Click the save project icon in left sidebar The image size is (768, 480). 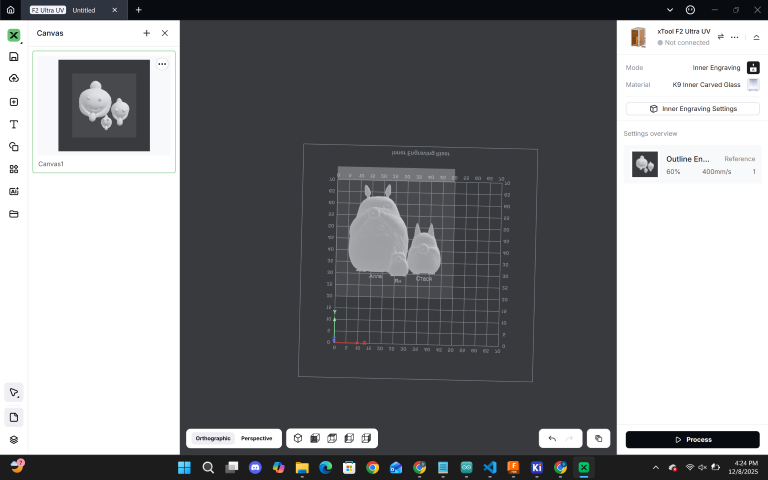[x=14, y=56]
